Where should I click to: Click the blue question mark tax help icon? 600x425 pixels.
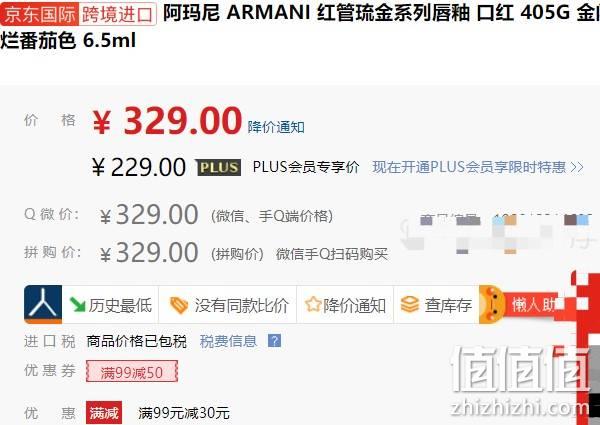[x=274, y=340]
